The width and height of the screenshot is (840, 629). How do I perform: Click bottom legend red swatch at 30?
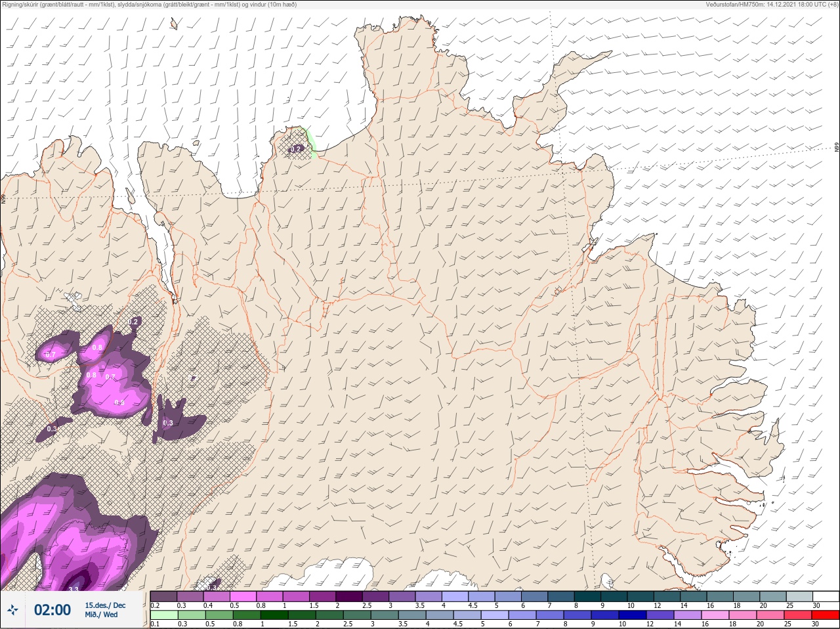pos(825,615)
